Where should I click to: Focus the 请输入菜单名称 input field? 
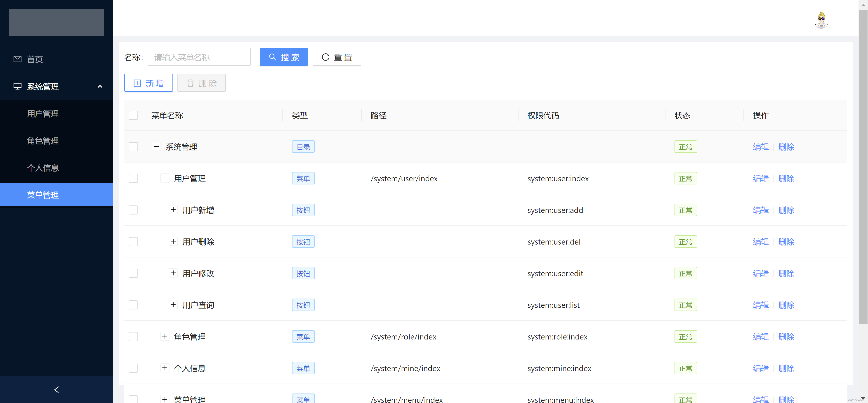click(x=199, y=57)
